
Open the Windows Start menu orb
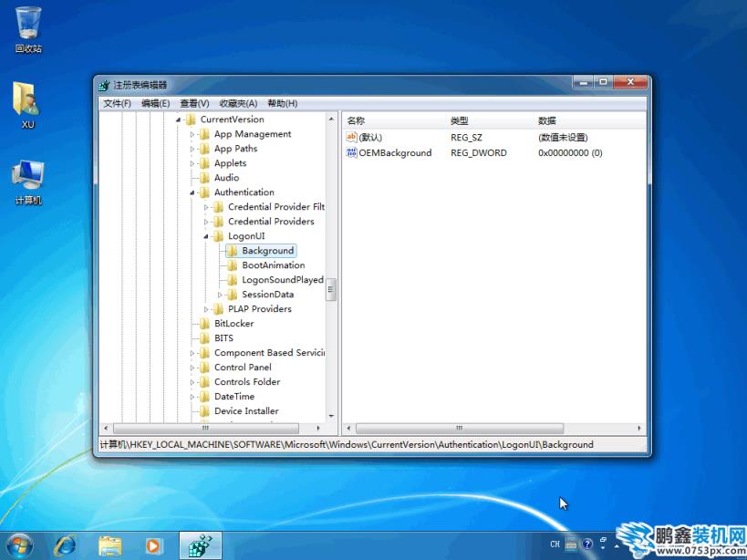click(x=19, y=545)
